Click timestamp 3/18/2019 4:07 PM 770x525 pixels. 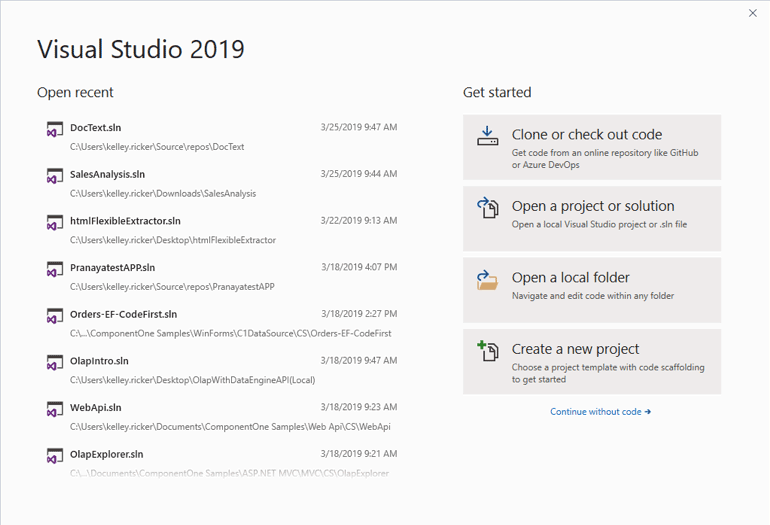click(359, 267)
